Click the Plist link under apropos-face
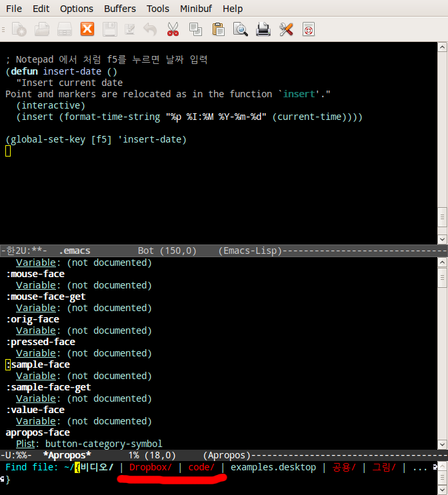The width and height of the screenshot is (448, 495). tap(25, 444)
